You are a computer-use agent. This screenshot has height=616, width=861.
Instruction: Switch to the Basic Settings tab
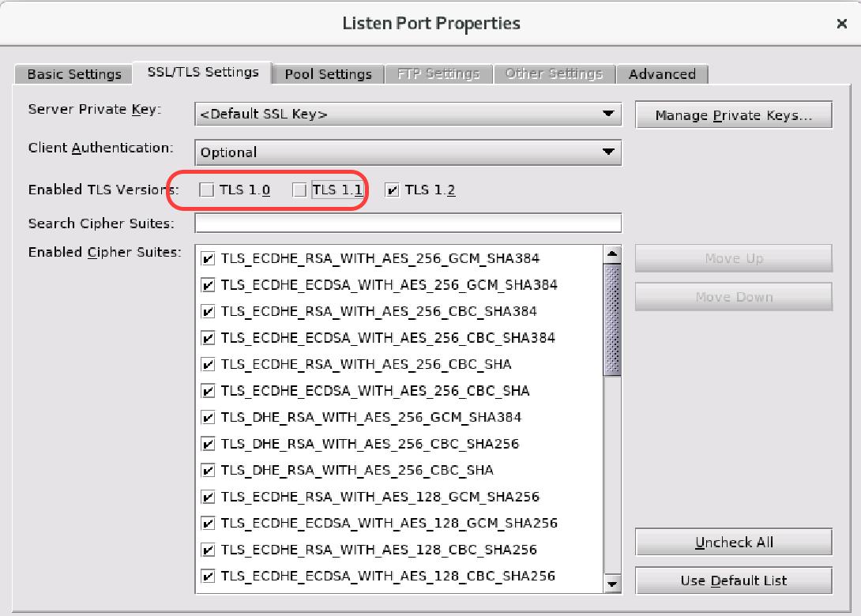tap(73, 73)
